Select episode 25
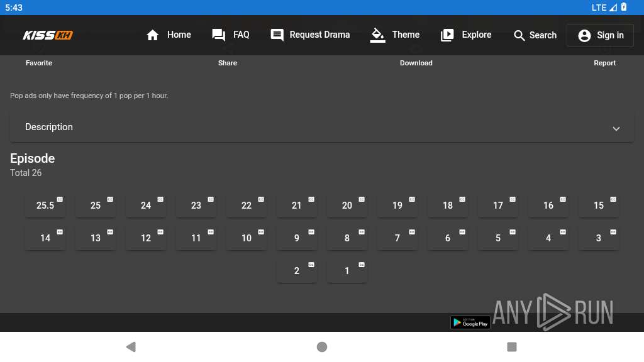Viewport: 644px width, 362px height. [96, 206]
